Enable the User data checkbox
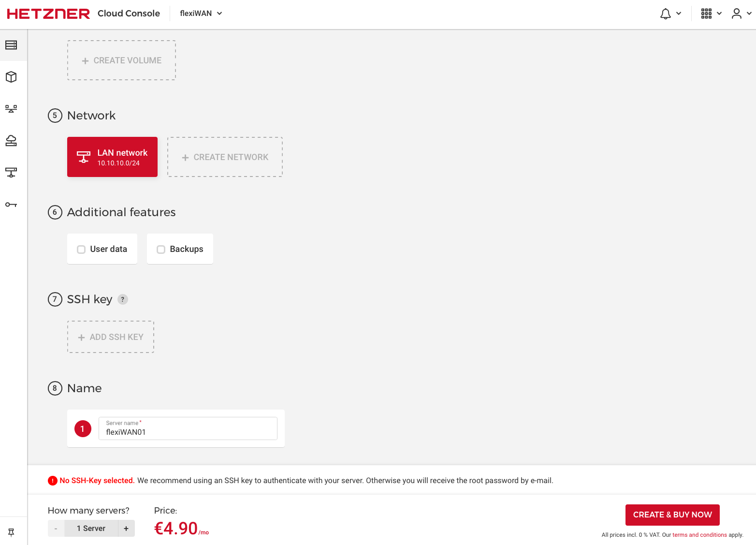Viewport: 756px width, 545px height. coord(81,250)
